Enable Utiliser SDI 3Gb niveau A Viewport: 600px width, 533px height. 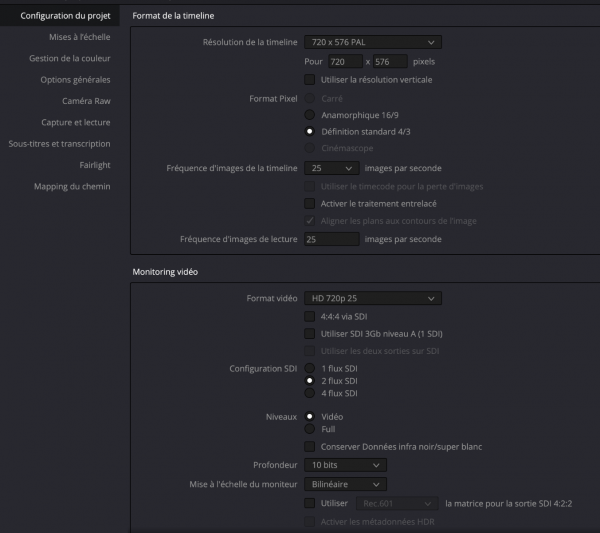coord(310,333)
